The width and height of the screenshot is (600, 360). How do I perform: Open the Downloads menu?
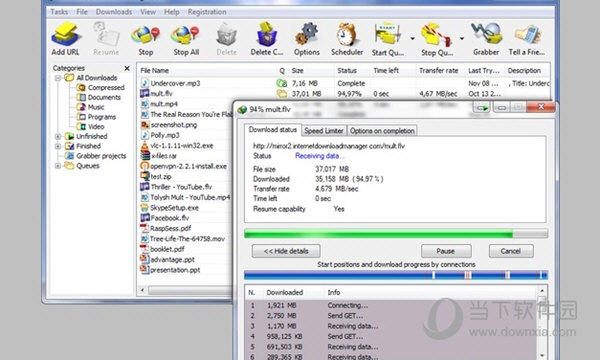pyautogui.click(x=114, y=12)
